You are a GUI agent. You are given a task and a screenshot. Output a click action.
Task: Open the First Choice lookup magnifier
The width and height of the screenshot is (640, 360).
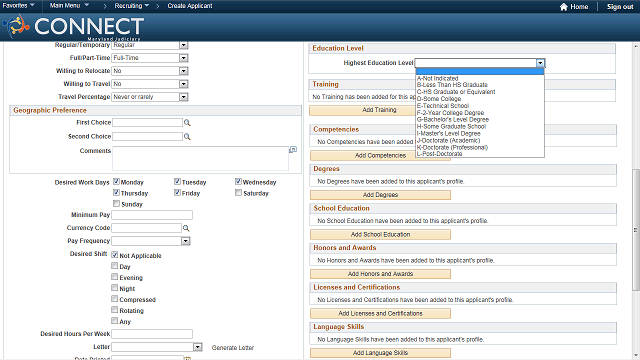(187, 122)
